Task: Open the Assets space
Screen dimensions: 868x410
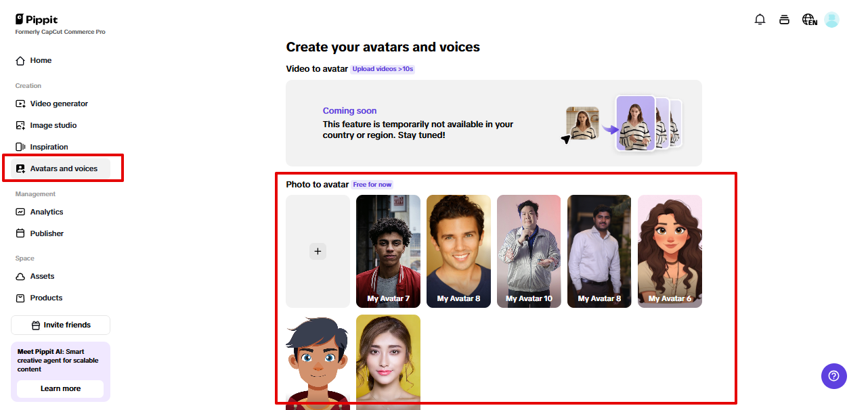Action: click(x=41, y=276)
